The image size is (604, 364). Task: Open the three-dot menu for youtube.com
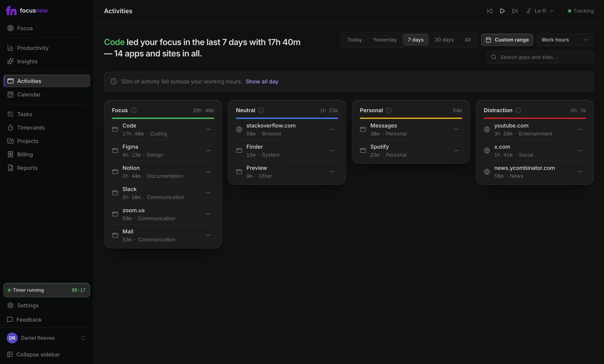580,130
